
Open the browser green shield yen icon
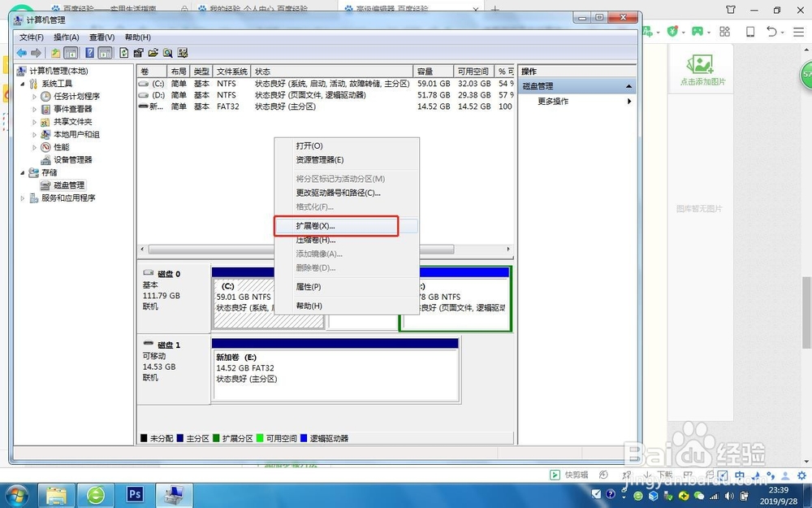[672, 32]
